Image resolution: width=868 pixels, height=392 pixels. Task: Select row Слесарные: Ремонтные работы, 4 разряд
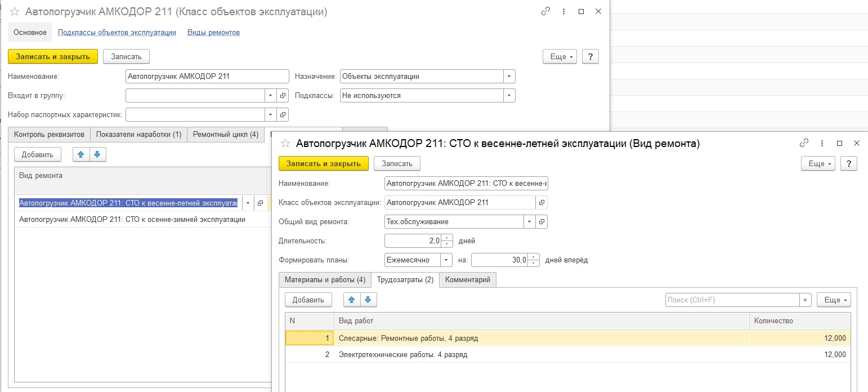click(567, 338)
